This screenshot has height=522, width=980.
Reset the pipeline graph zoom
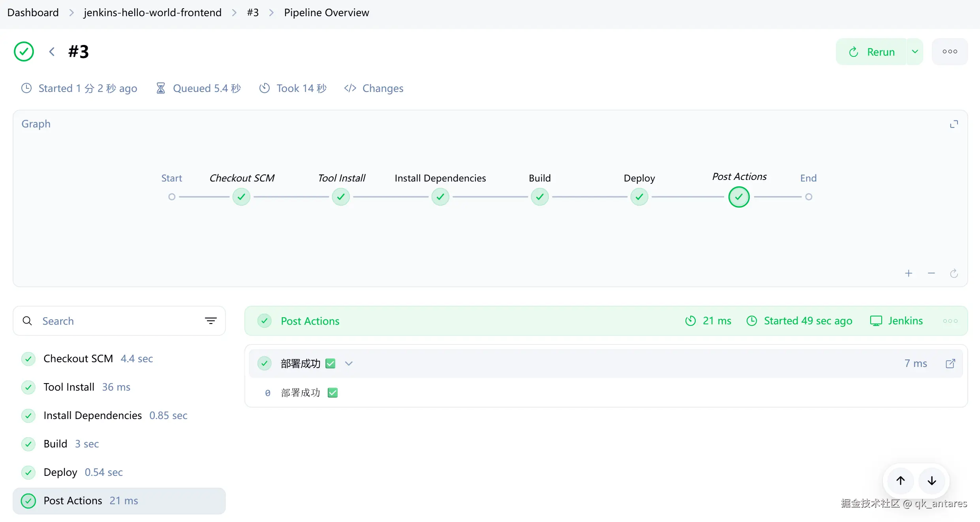(x=954, y=273)
